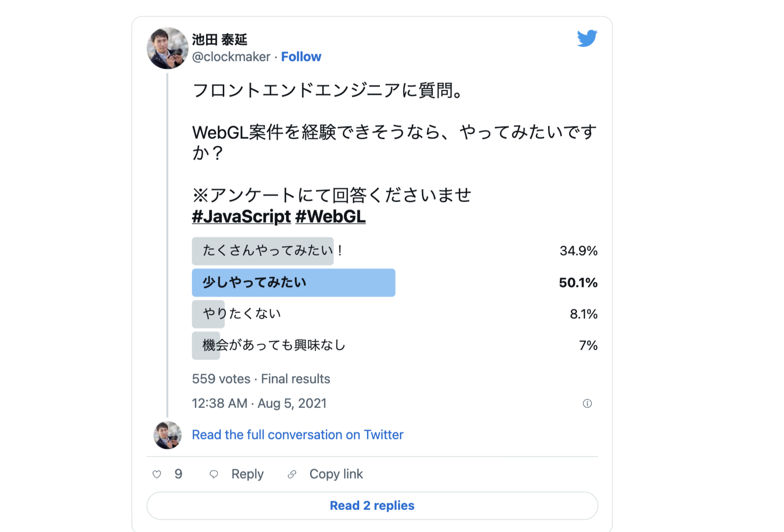Viewport: 784px width, 532px height.
Task: Select the 少しやってみたい poll bar
Action: pyautogui.click(x=293, y=282)
